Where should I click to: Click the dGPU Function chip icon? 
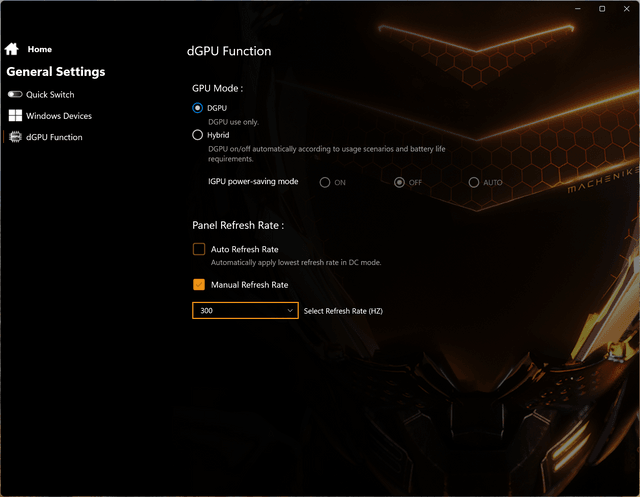coord(15,137)
